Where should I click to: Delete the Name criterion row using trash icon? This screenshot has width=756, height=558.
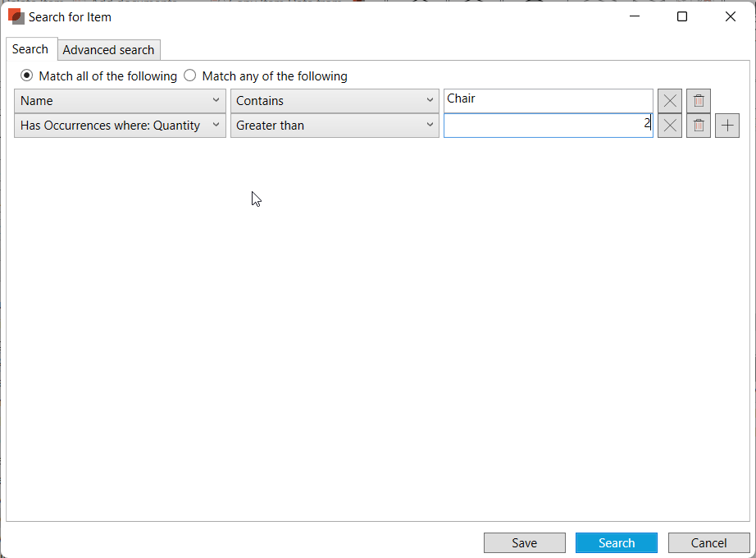699,101
